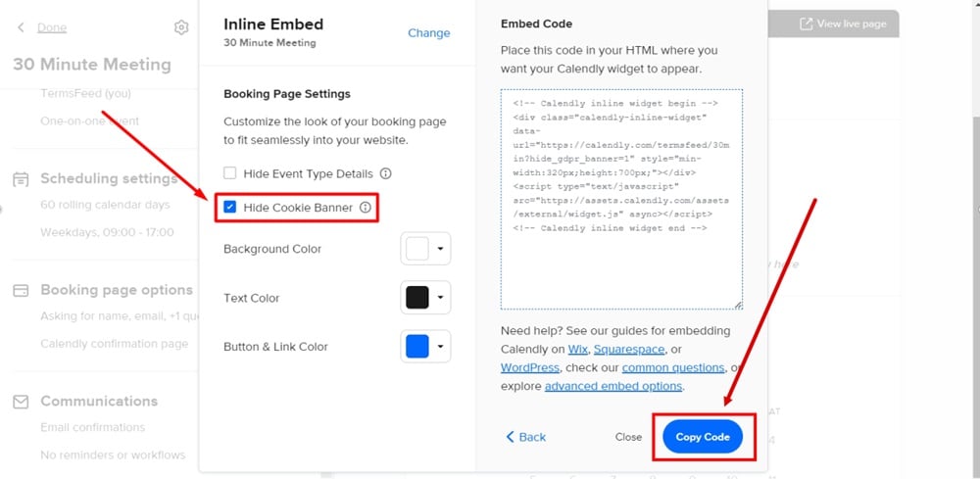Viewport: 980px width, 479px height.
Task: Click the envelope icon for Communications
Action: coord(21,402)
